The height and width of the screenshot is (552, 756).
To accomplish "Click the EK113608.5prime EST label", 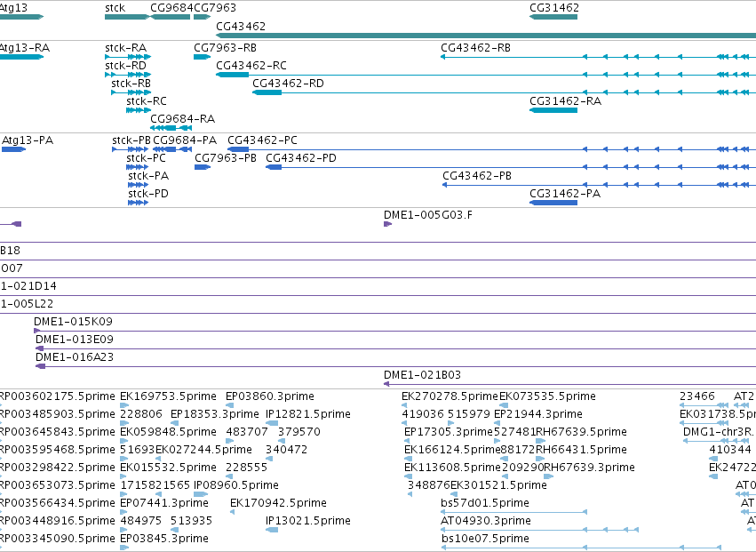I will click(452, 468).
